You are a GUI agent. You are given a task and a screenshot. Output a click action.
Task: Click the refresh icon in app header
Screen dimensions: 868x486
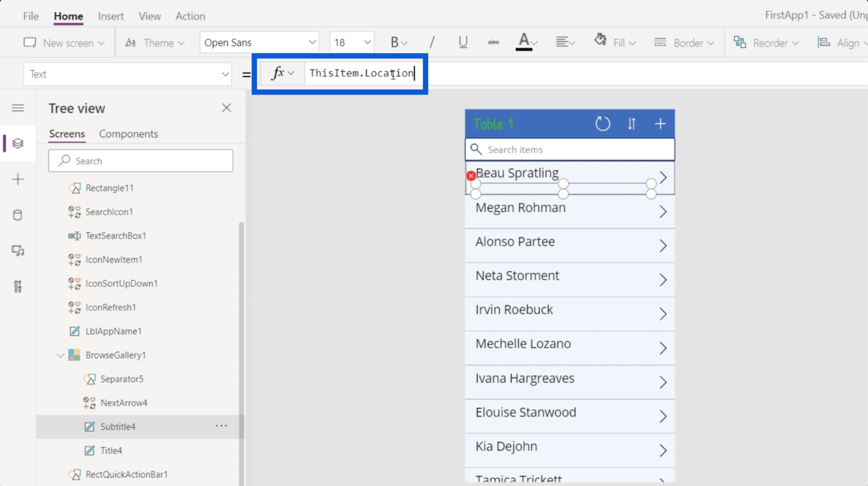pos(602,124)
